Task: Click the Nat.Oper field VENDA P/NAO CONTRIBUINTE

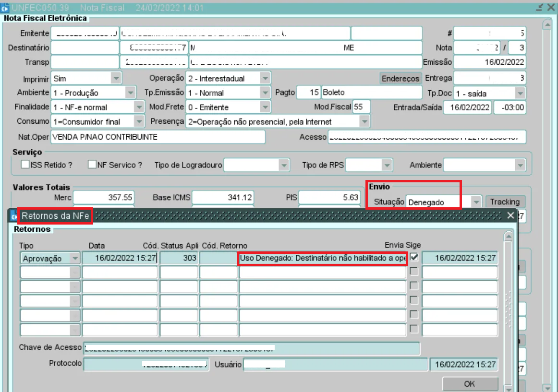Action: (158, 137)
